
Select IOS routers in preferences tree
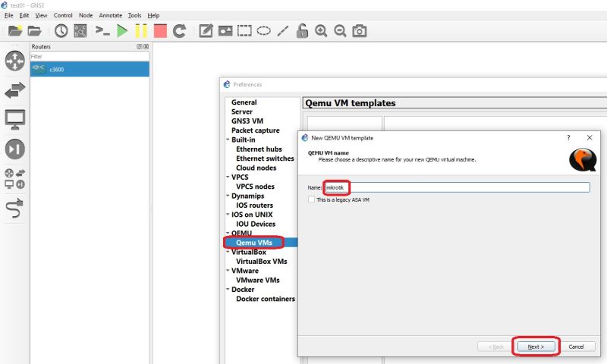click(254, 206)
